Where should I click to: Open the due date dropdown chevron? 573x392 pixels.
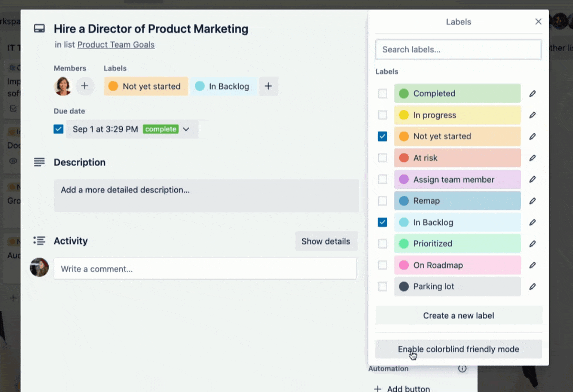(x=186, y=129)
